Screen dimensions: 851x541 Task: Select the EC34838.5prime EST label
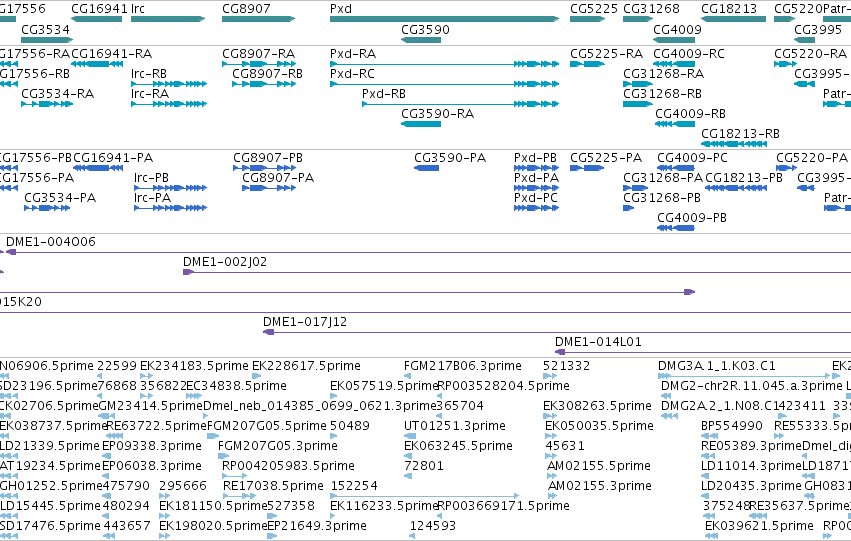pos(236,386)
